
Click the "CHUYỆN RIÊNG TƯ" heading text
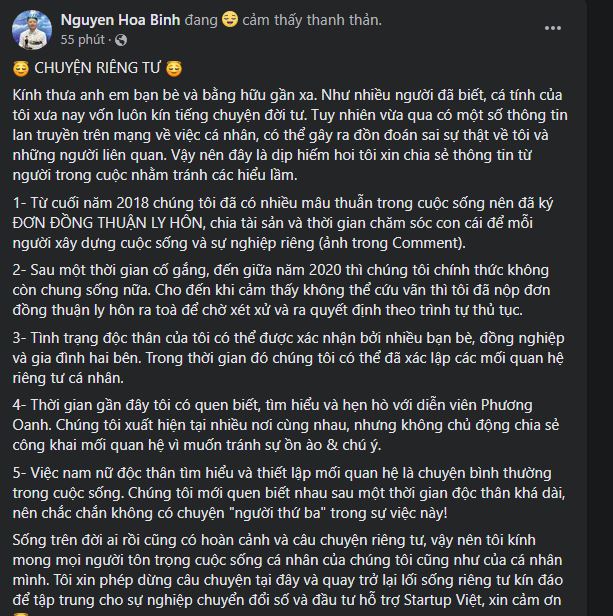point(98,69)
